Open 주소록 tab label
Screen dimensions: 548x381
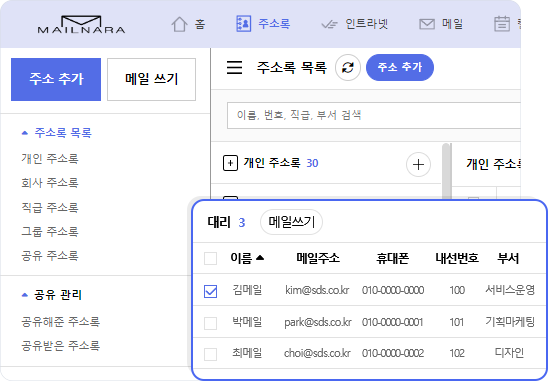click(274, 24)
